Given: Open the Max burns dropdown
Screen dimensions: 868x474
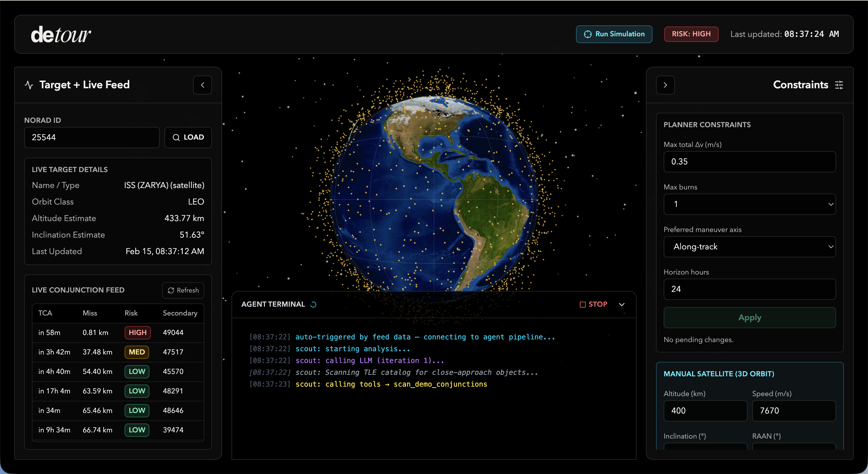Looking at the screenshot, I should pyautogui.click(x=749, y=204).
